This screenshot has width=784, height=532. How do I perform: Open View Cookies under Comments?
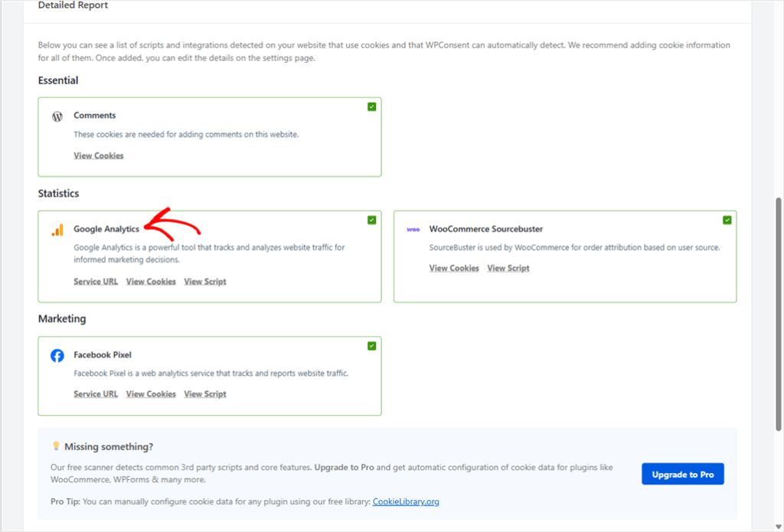click(99, 155)
